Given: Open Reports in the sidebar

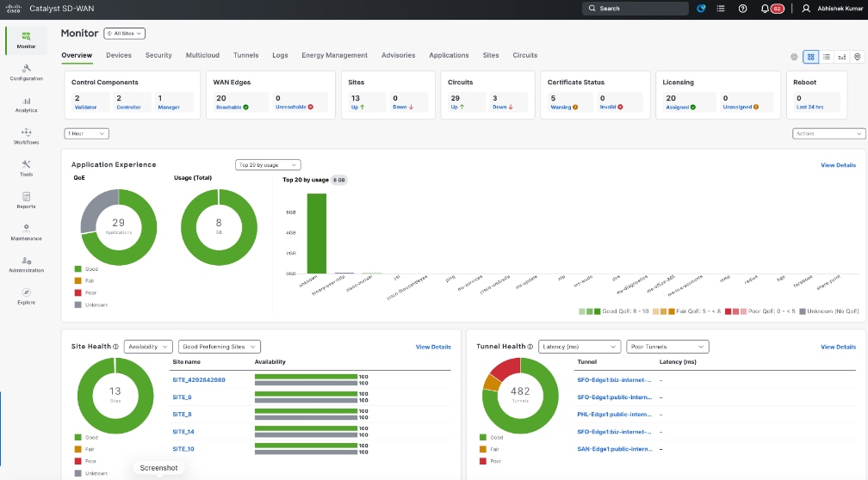Looking at the screenshot, I should click(x=26, y=200).
